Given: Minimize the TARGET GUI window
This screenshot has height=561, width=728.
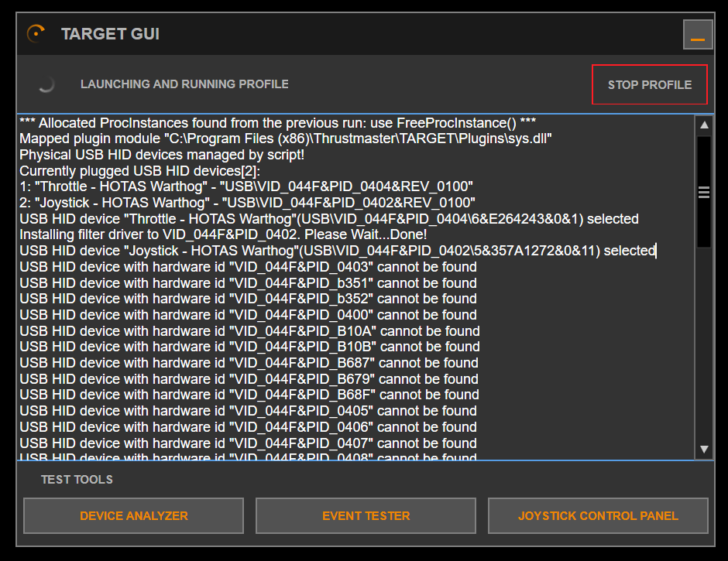Looking at the screenshot, I should [x=697, y=34].
